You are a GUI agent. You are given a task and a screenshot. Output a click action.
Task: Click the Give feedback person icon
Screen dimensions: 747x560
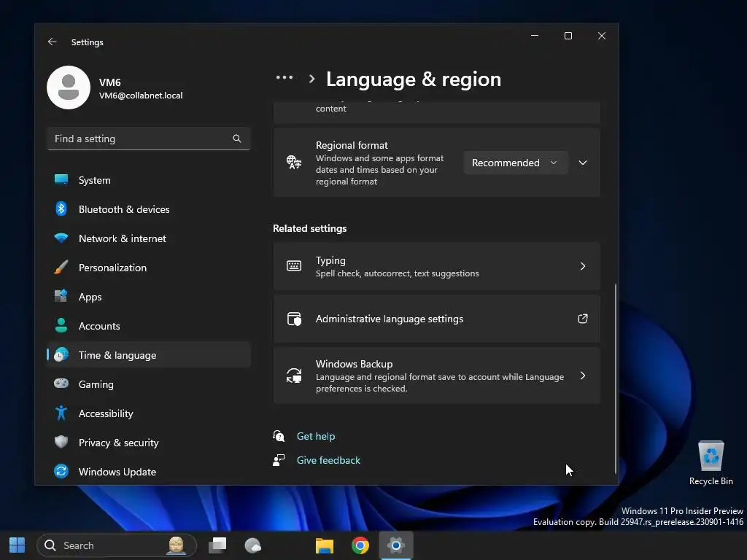point(279,460)
